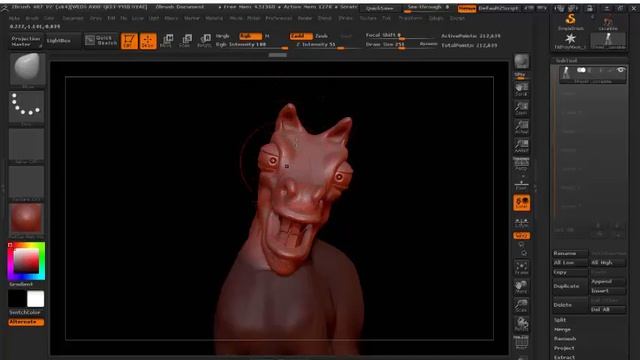
Task: Toggle the orange XYZ rotation button
Action: coord(521,236)
